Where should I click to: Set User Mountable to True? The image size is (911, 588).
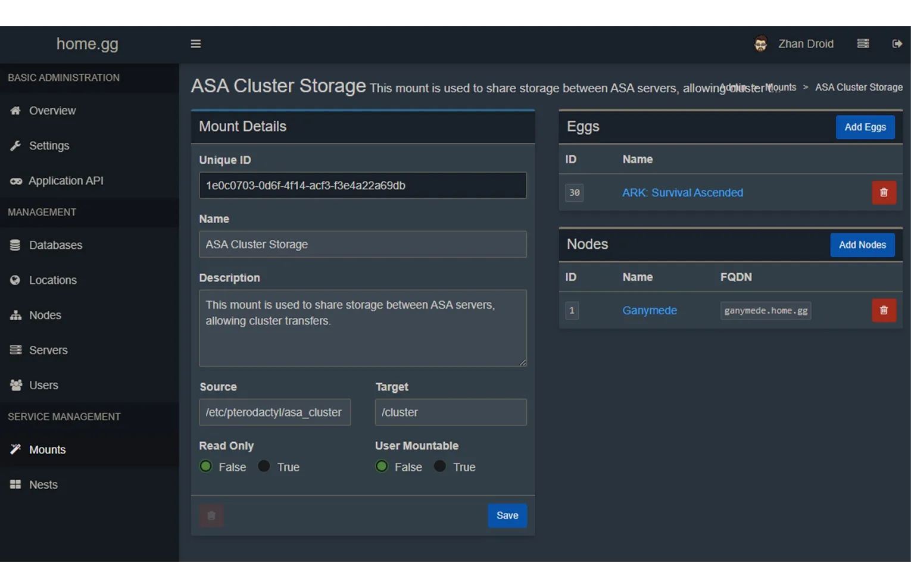point(440,467)
